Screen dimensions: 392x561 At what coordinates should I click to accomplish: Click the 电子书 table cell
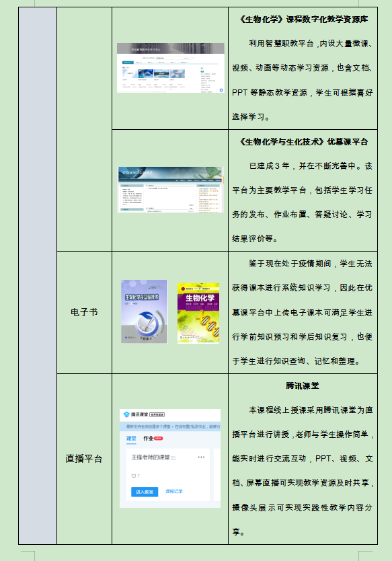[85, 312]
